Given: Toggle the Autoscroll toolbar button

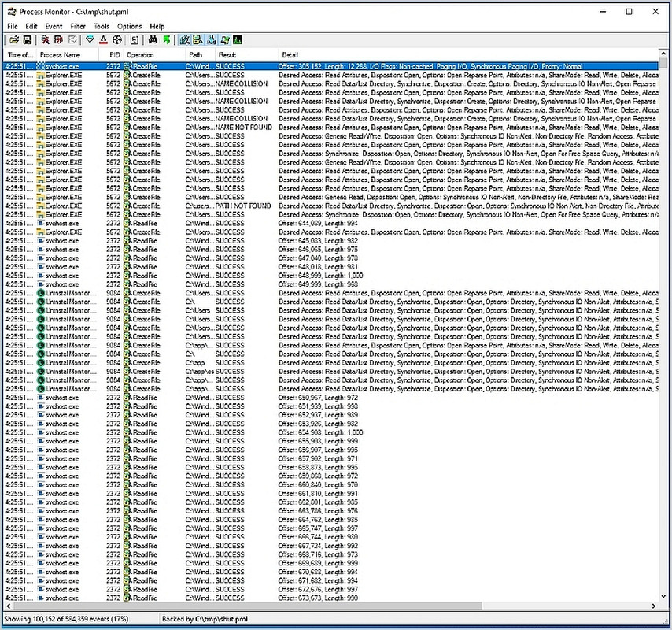Looking at the screenshot, I should click(58, 40).
